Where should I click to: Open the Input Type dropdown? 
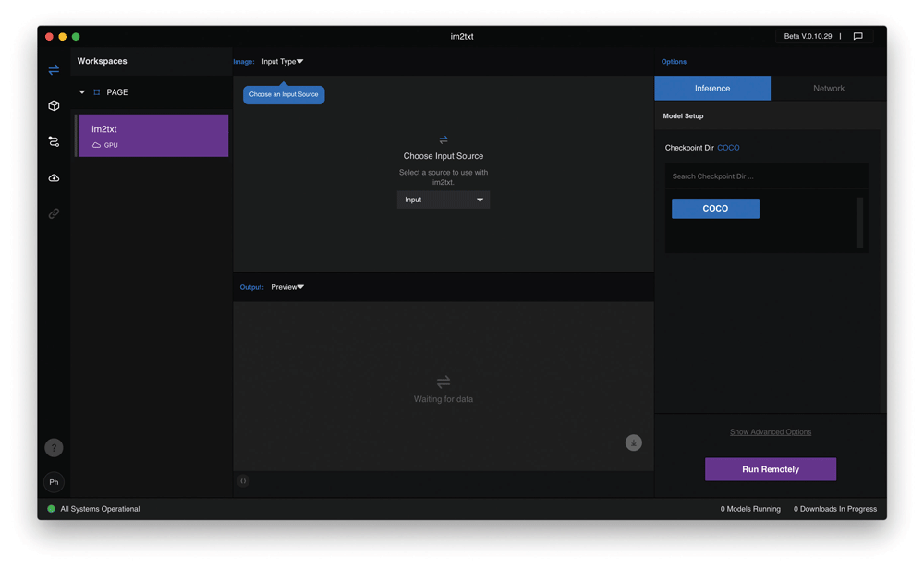[x=282, y=62]
